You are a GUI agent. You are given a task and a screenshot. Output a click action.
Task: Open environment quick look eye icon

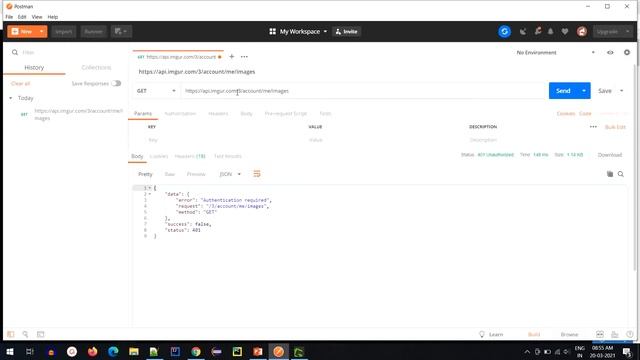[x=610, y=53]
